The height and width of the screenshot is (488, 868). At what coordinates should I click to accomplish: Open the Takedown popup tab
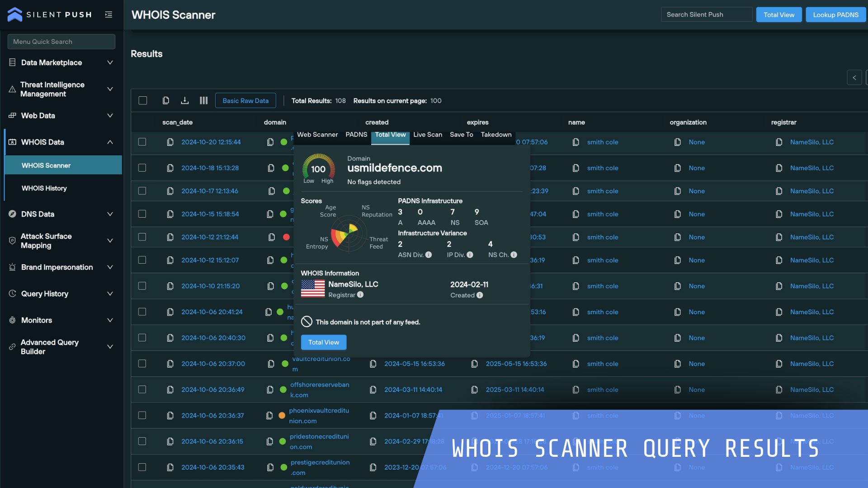(496, 135)
